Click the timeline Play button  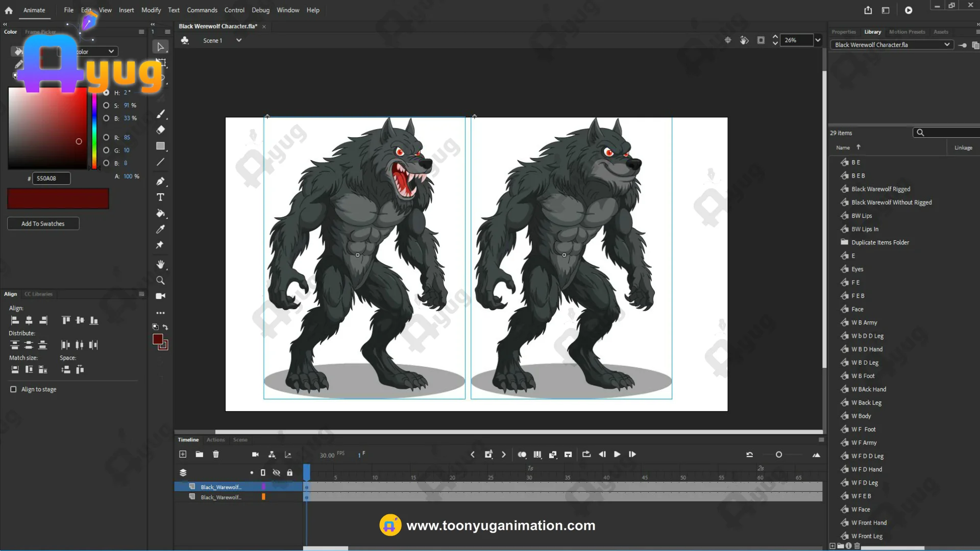pyautogui.click(x=617, y=454)
